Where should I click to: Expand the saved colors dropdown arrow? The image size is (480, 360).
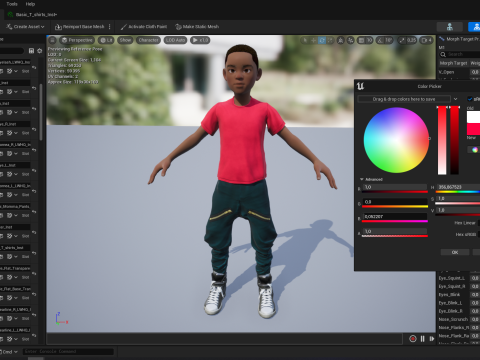pos(455,99)
